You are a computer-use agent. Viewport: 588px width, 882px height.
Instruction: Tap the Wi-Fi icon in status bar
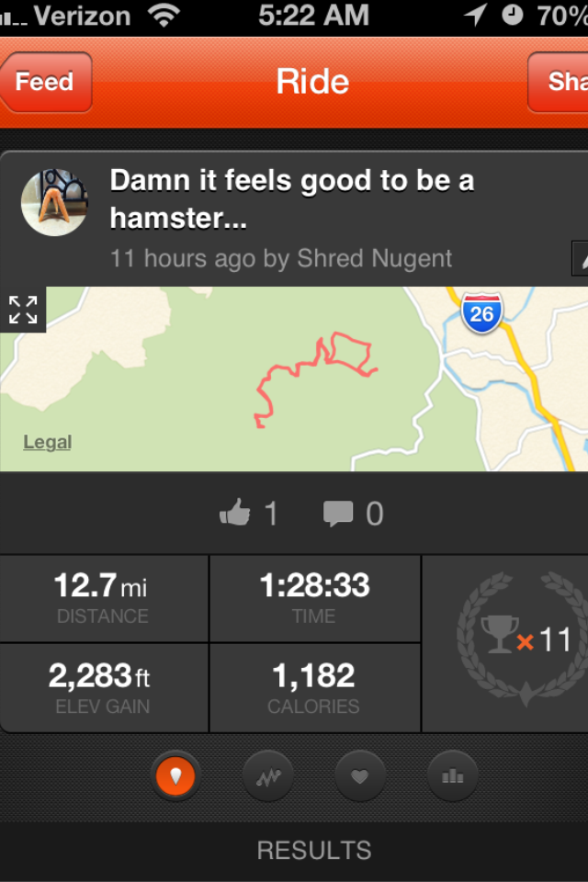(x=164, y=16)
